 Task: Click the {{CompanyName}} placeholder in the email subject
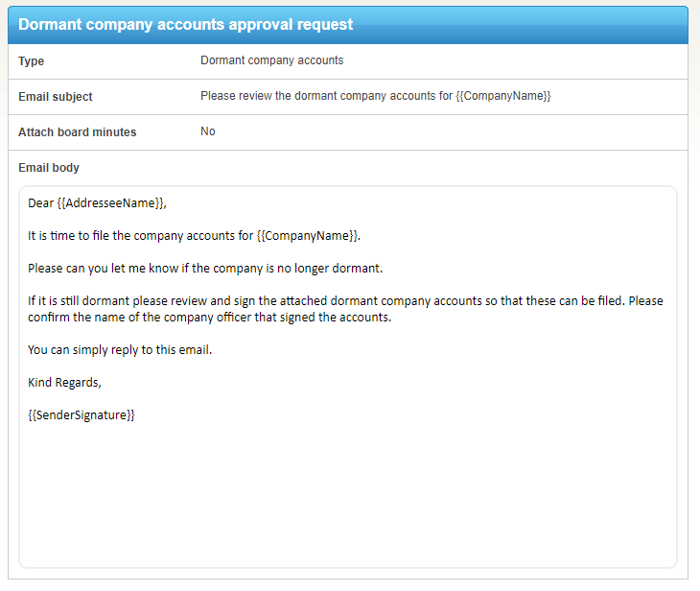point(503,96)
